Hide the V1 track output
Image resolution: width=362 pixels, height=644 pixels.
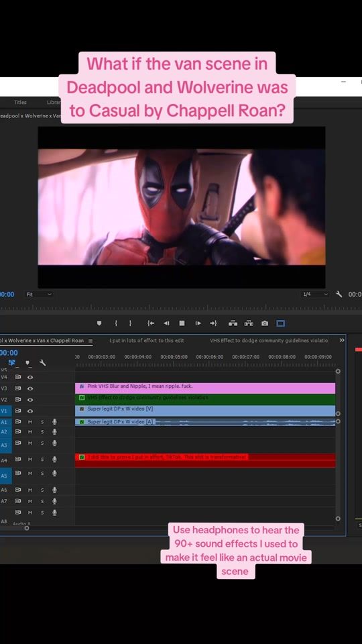[30, 411]
